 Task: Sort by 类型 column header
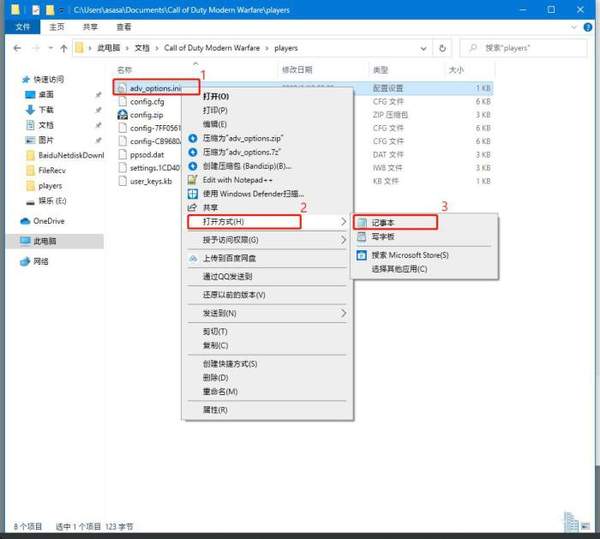pos(380,70)
